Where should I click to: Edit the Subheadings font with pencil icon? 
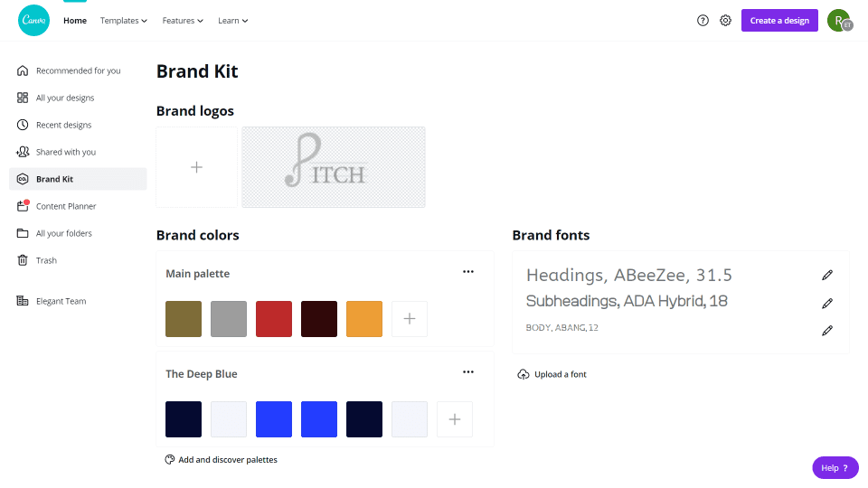coord(827,303)
